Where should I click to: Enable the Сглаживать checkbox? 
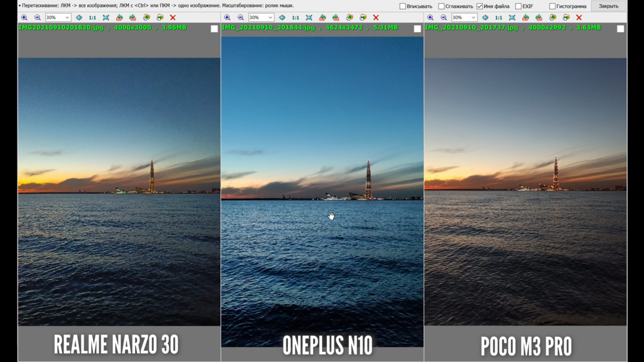coord(441,6)
